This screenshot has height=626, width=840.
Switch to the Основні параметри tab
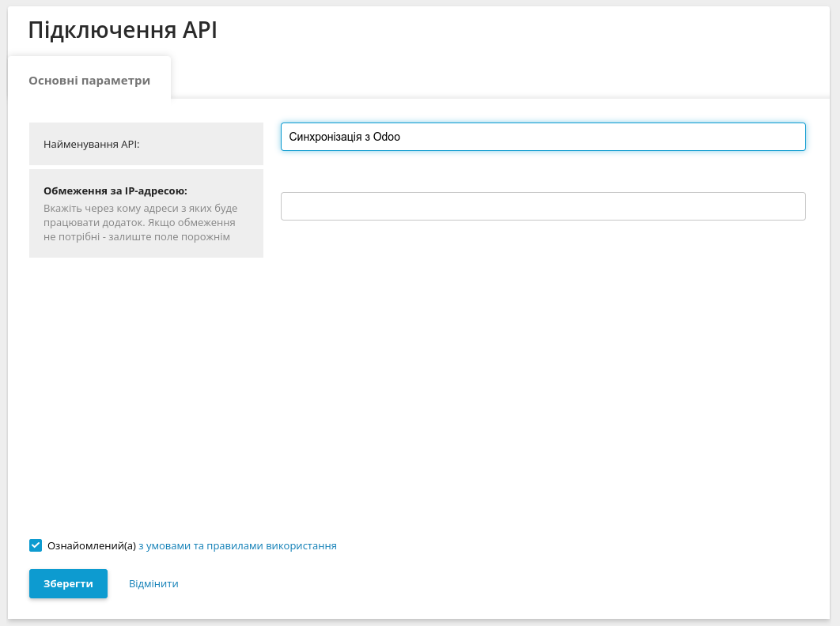click(x=89, y=80)
